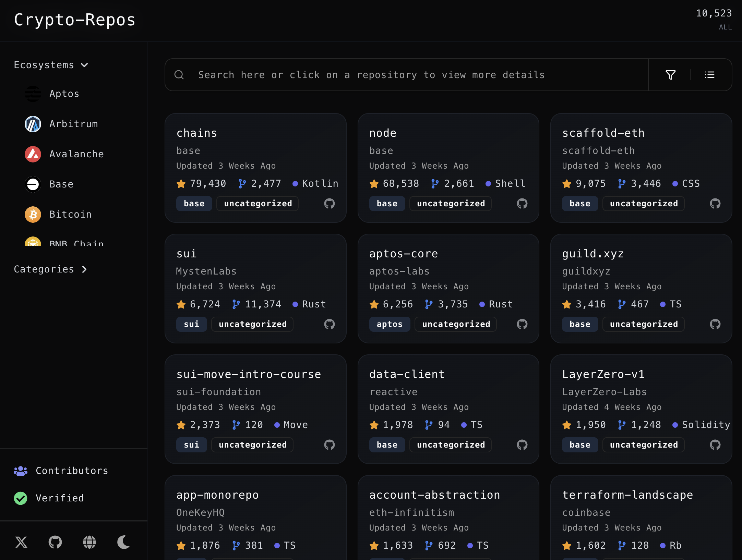This screenshot has height=560, width=742.
Task: Open the filter options icon
Action: pyautogui.click(x=670, y=75)
